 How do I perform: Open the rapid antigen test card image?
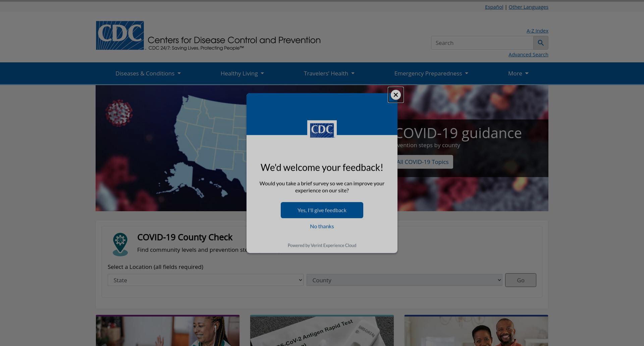[322, 331]
